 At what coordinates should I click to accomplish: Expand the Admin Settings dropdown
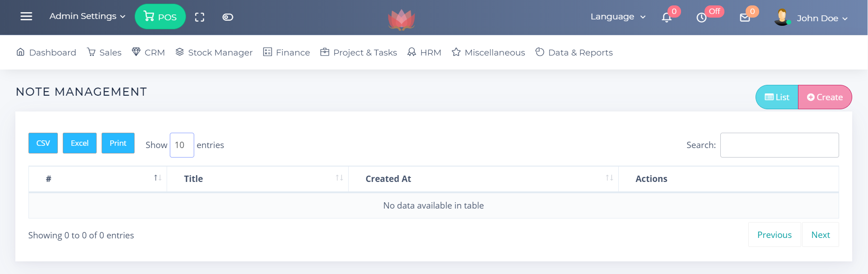[x=87, y=16]
